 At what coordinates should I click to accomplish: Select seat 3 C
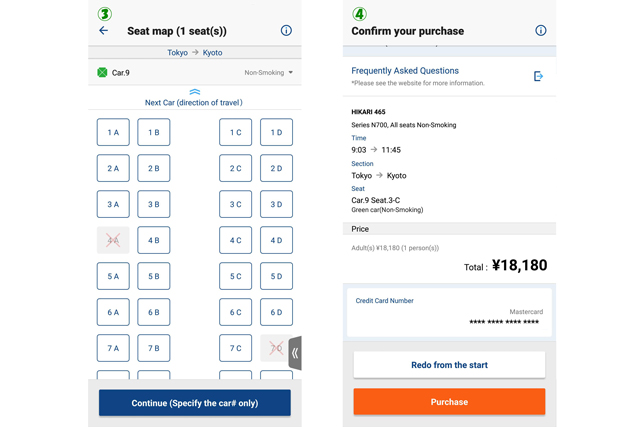235,204
